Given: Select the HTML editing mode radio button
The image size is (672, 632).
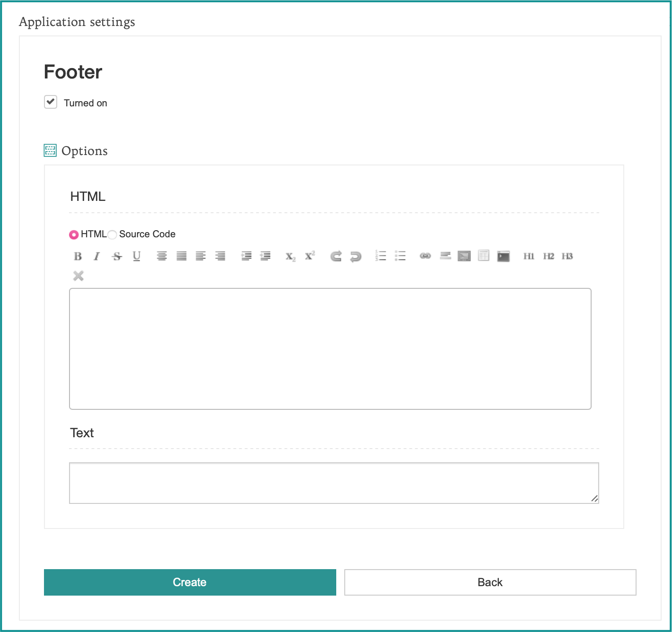Looking at the screenshot, I should pyautogui.click(x=74, y=234).
